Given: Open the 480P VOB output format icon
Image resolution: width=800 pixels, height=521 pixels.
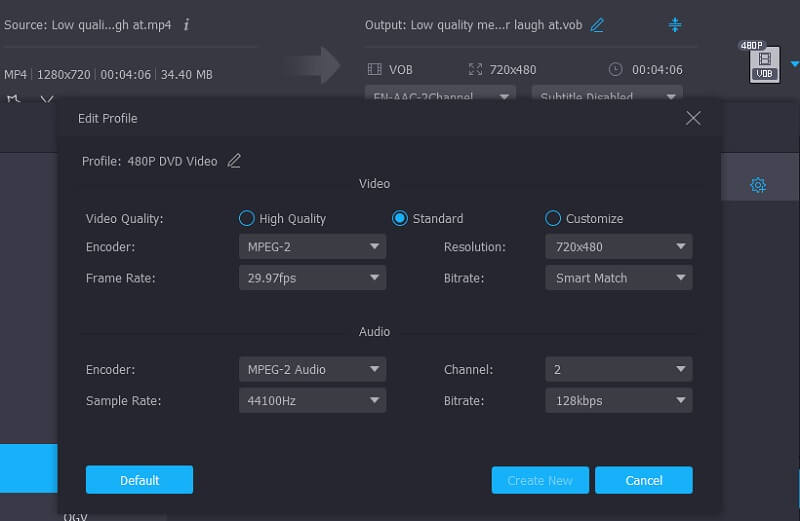Looking at the screenshot, I should coord(765,64).
